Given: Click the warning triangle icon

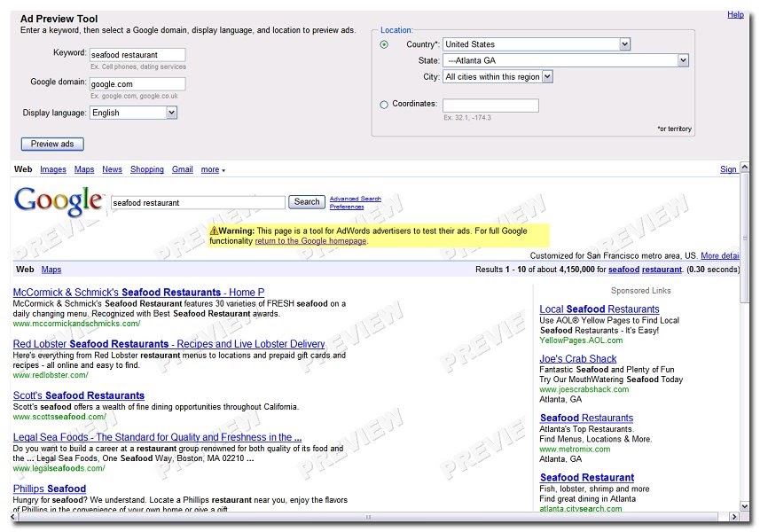Looking at the screenshot, I should coord(214,231).
